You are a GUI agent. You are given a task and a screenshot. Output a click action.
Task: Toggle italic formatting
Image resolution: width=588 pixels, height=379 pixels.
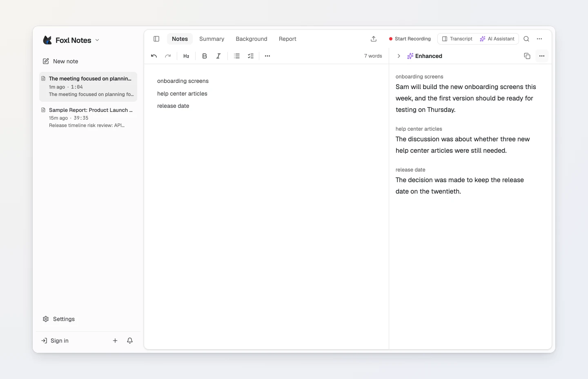pyautogui.click(x=218, y=56)
